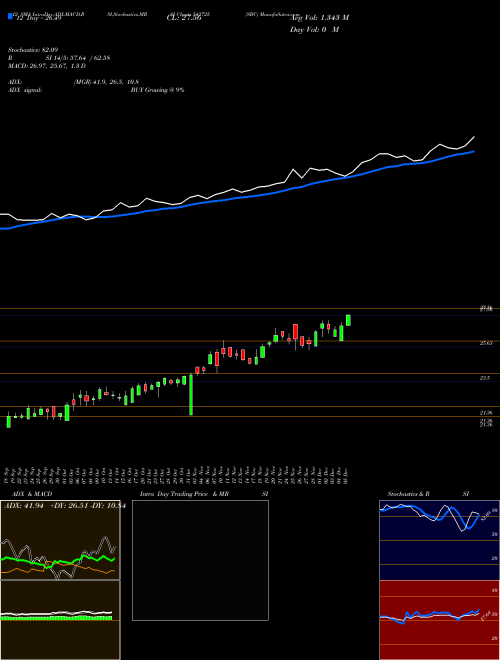Select the 'CL: 27.56' closing price text
The image size is (500, 660).
[184, 18]
